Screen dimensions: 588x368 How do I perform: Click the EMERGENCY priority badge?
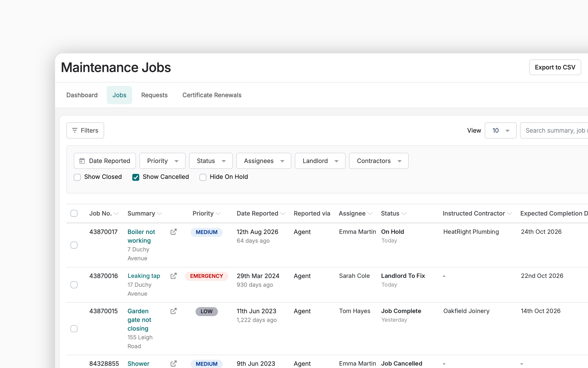click(207, 276)
